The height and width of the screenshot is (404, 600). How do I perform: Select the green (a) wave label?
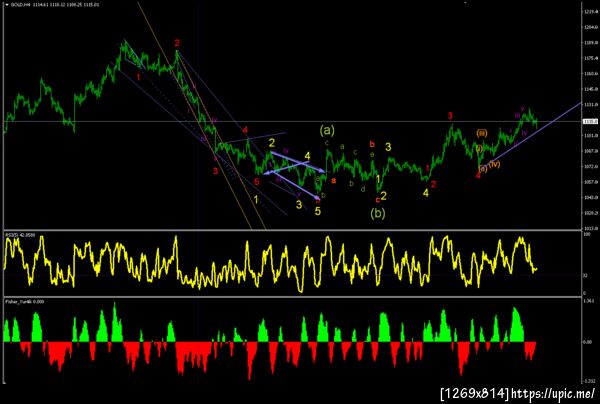pyautogui.click(x=327, y=130)
